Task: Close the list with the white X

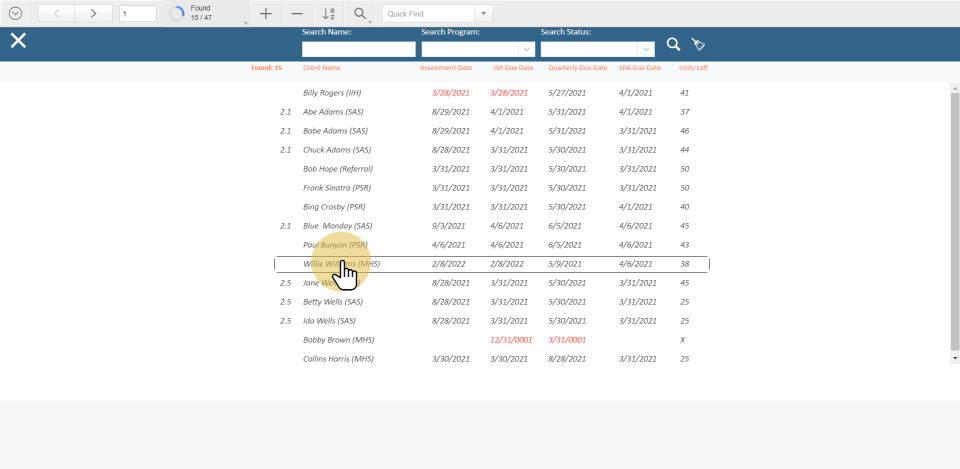Action: tap(18, 40)
